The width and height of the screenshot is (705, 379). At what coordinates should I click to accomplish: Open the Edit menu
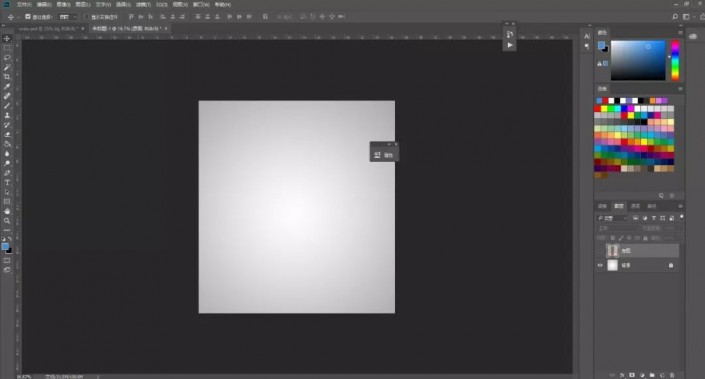coord(44,4)
